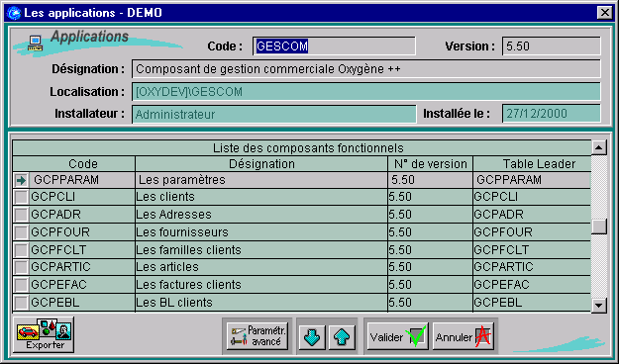
Task: Select the GCPFCLT row selector box
Action: (21, 249)
